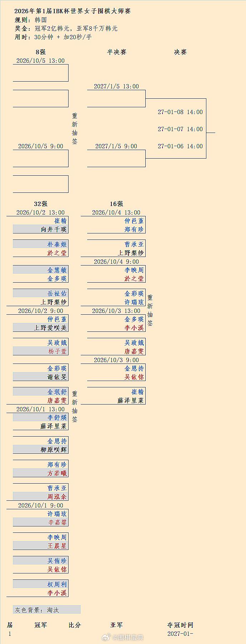Select the time control line "30分钟 + 加20秒/手"
The height and width of the screenshot is (644, 246).
pyautogui.click(x=63, y=37)
